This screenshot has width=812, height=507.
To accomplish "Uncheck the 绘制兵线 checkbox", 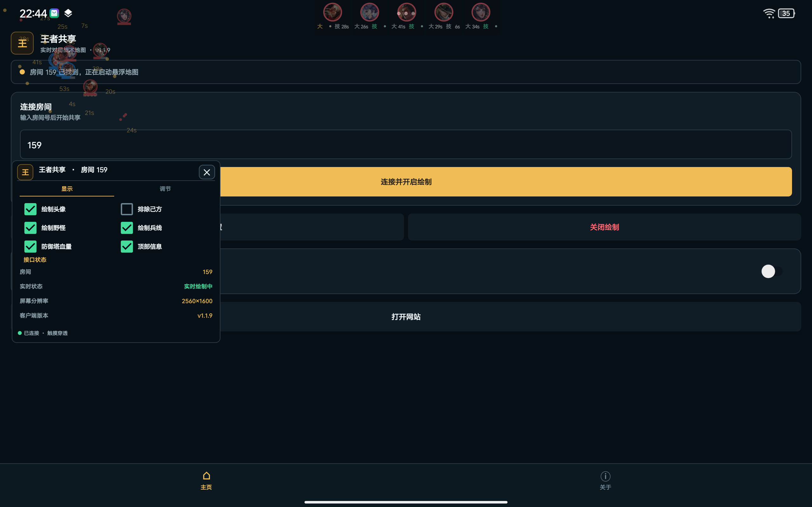I will [x=127, y=228].
